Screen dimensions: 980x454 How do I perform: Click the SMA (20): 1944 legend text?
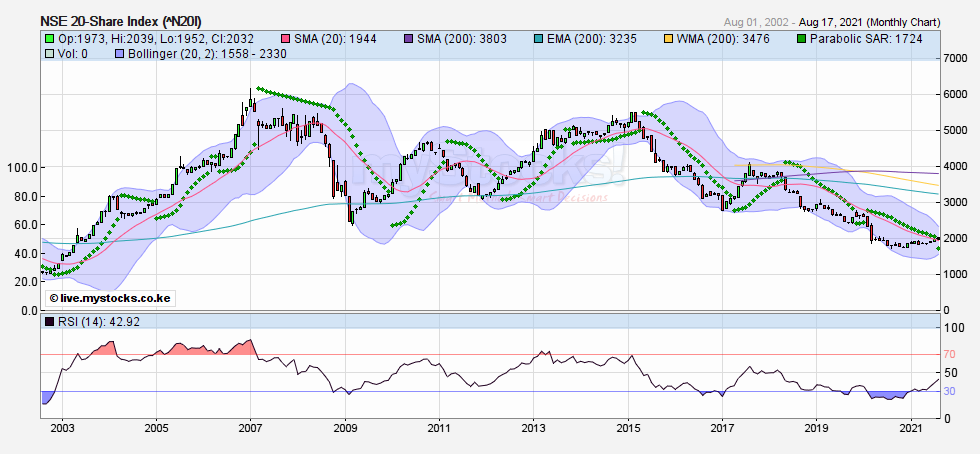pyautogui.click(x=337, y=38)
